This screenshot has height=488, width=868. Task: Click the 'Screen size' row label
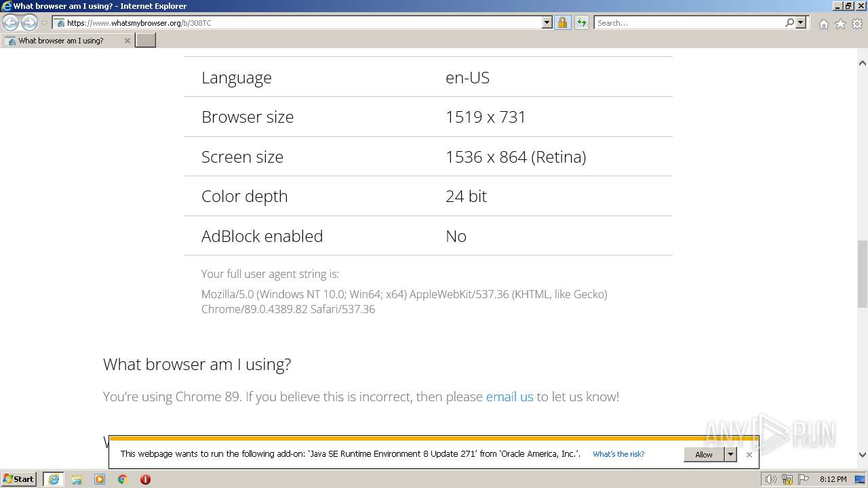click(242, 157)
